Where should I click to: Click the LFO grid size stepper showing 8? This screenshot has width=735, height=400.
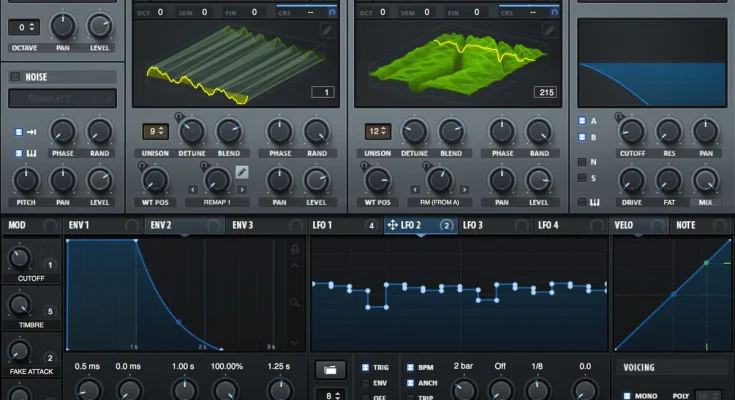point(330,394)
